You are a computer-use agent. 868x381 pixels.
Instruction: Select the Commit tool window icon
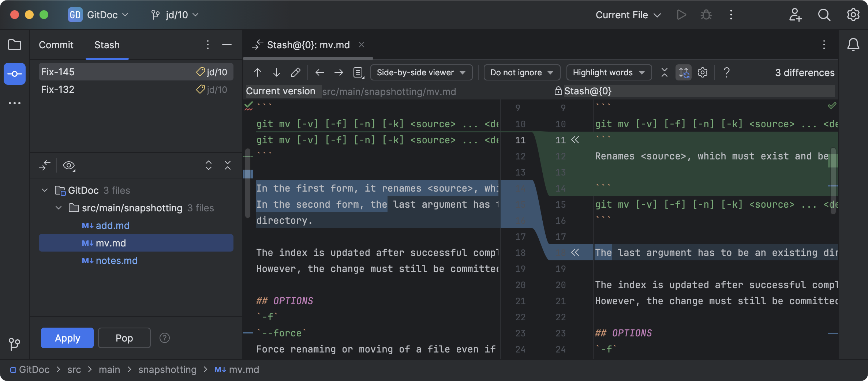coord(14,74)
